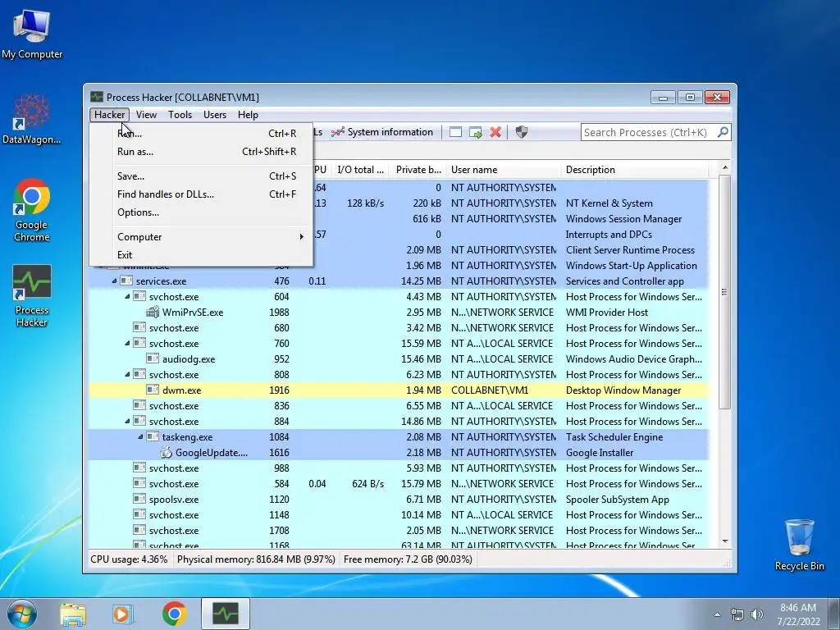Sort by the I/O total column
The height and width of the screenshot is (630, 840).
pyautogui.click(x=360, y=170)
